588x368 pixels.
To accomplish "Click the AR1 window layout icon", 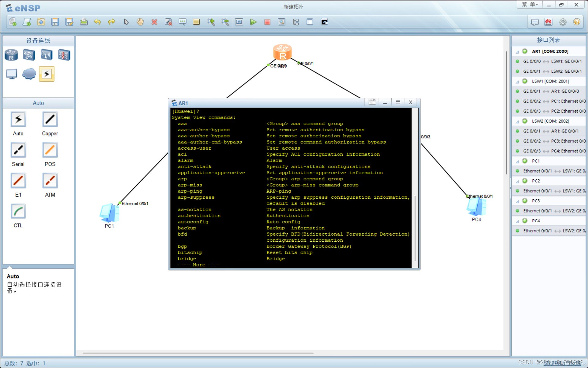I will coord(372,102).
